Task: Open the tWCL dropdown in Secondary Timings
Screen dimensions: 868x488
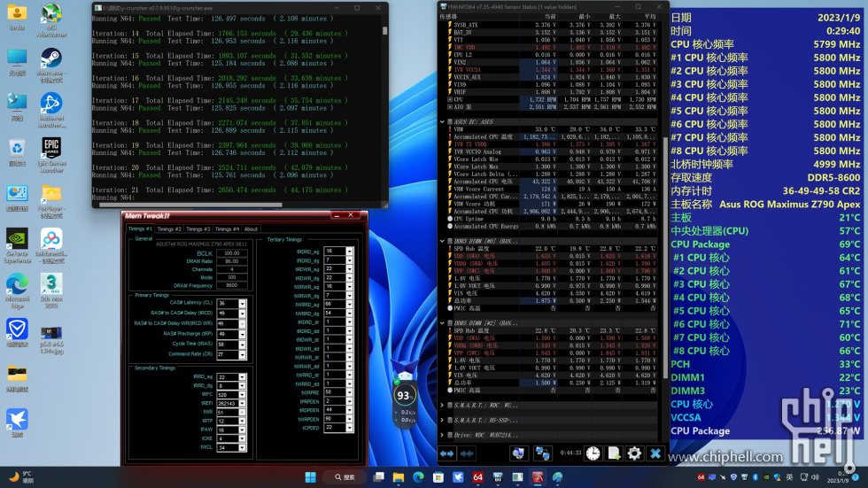Action: coord(242,447)
